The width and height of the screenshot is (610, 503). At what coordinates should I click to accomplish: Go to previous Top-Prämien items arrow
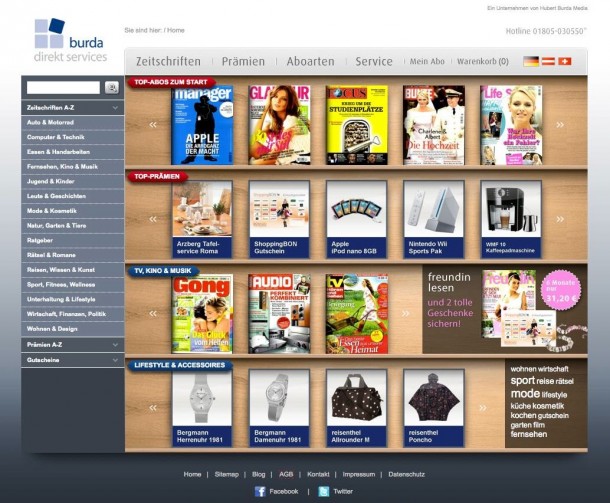pos(153,219)
